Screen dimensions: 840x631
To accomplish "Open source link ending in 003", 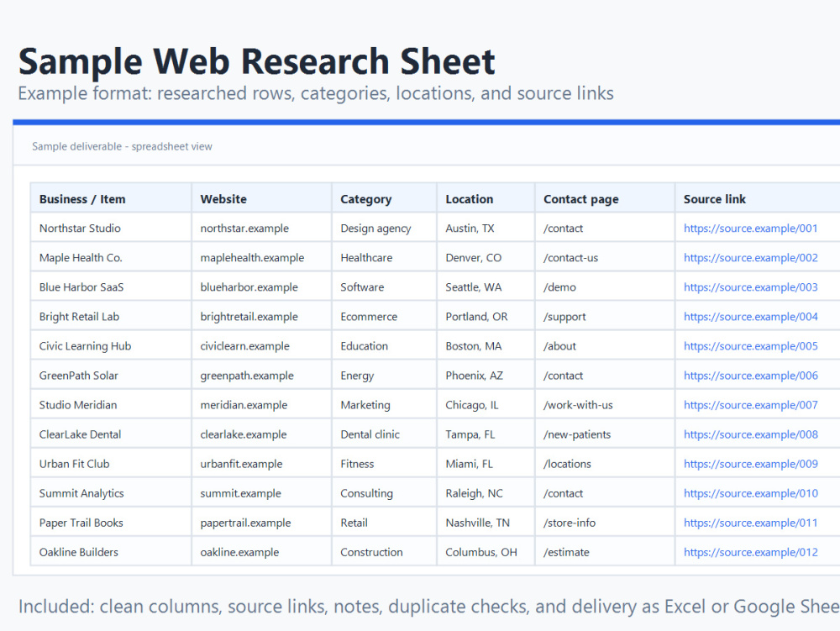I will 750,287.
